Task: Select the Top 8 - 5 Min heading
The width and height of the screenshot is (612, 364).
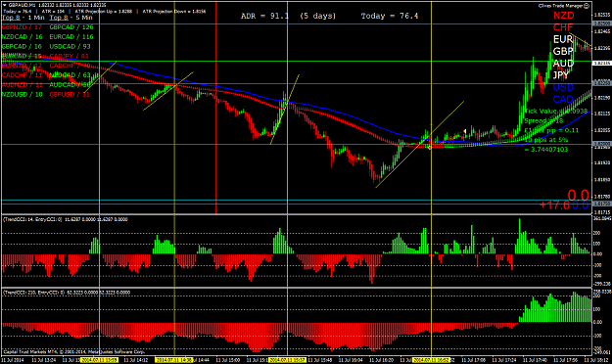Action: (x=71, y=18)
